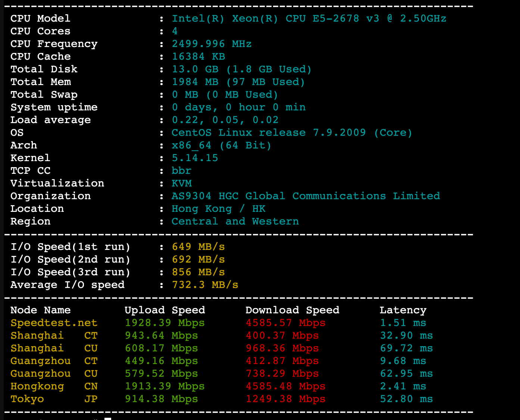Select Hongkong upload speed 1913.39 Mbps

(x=165, y=386)
